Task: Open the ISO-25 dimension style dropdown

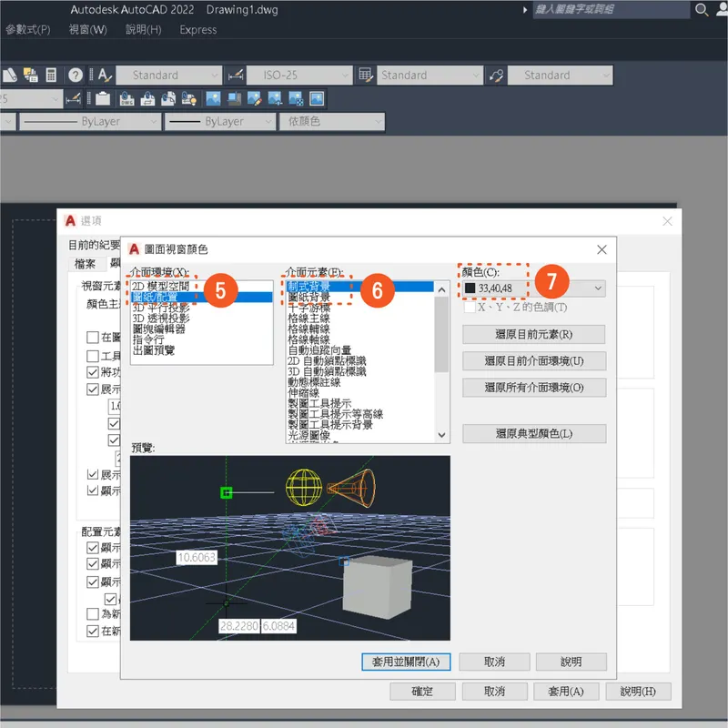Action: pos(299,76)
